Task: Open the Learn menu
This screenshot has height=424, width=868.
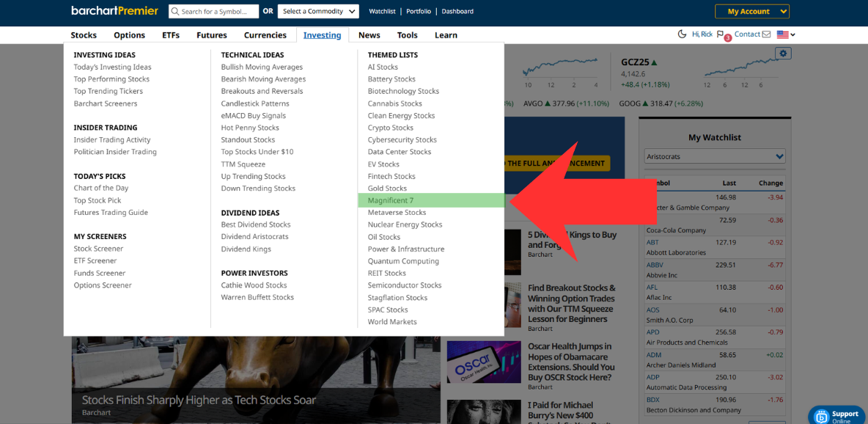Action: (x=446, y=35)
